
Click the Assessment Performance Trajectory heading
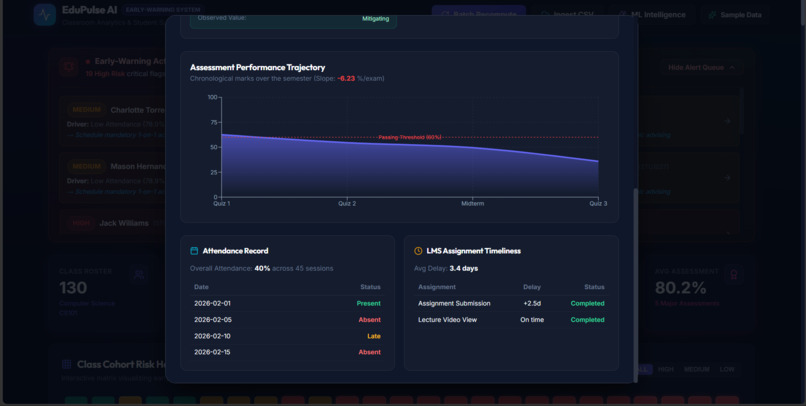[258, 67]
